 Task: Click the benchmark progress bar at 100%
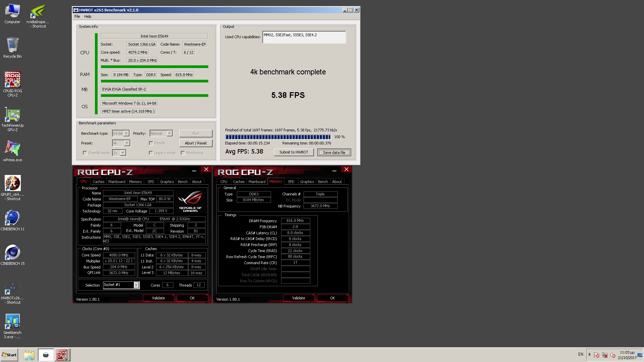[x=278, y=137]
